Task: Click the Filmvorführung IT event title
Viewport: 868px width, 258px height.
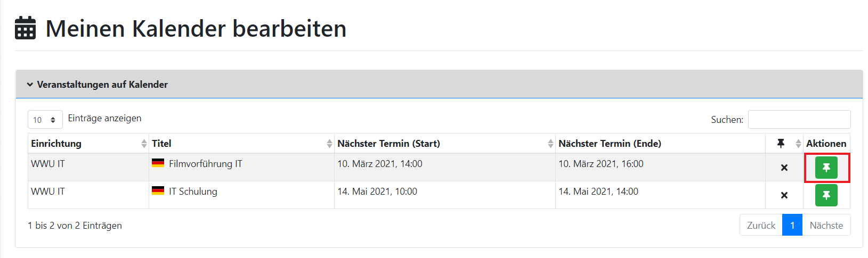Action: (x=205, y=164)
